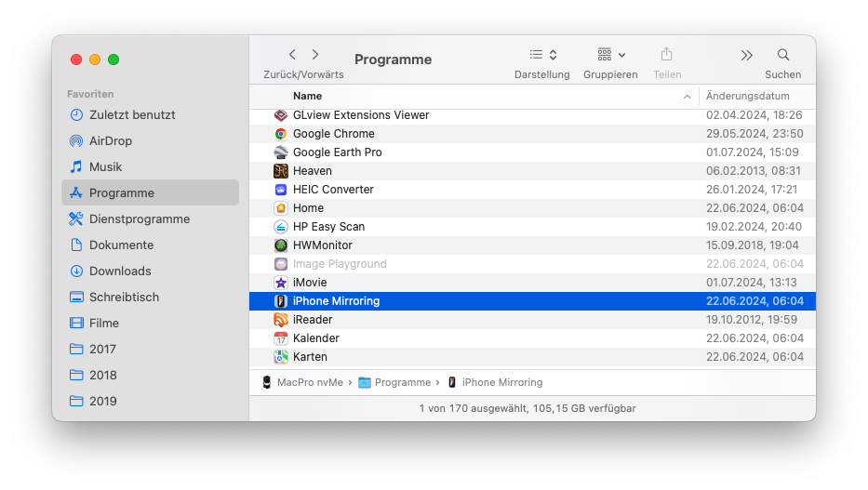
Task: Select AirDrop in the sidebar
Action: [x=150, y=141]
